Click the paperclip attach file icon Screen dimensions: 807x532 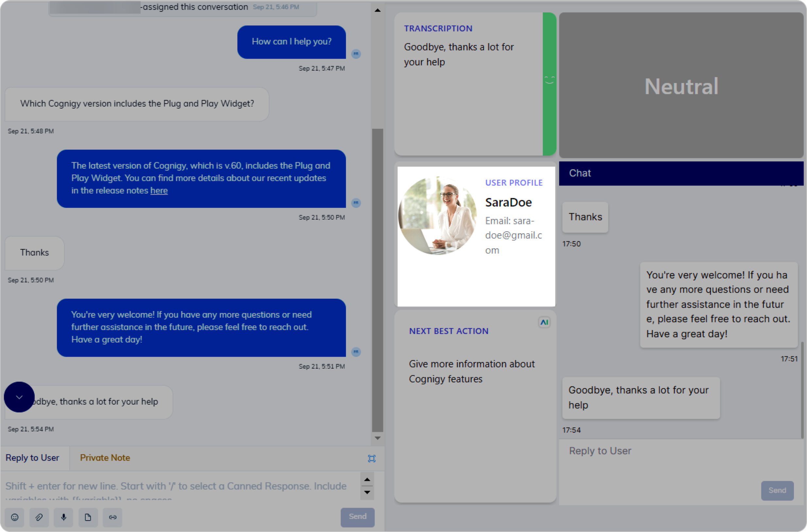pyautogui.click(x=39, y=517)
